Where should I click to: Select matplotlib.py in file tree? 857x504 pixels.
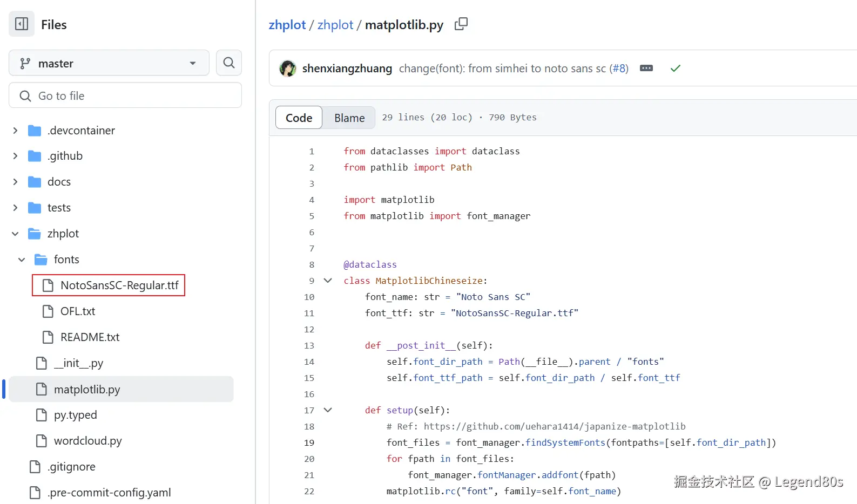[x=87, y=389]
